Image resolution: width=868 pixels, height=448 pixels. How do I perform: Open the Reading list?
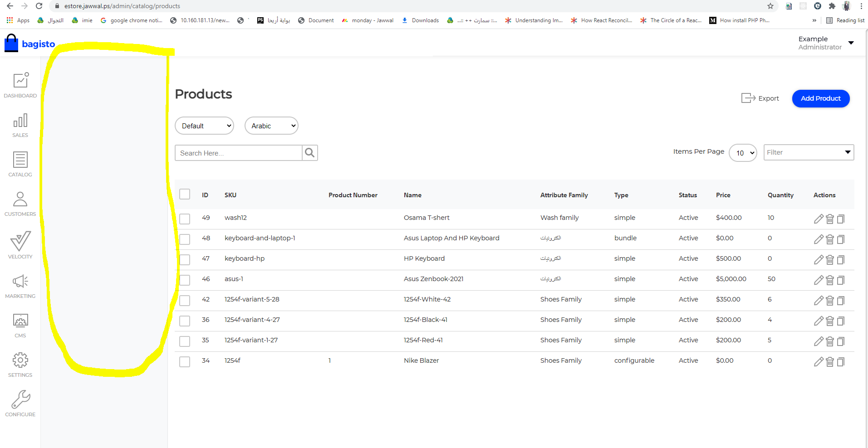tap(845, 20)
